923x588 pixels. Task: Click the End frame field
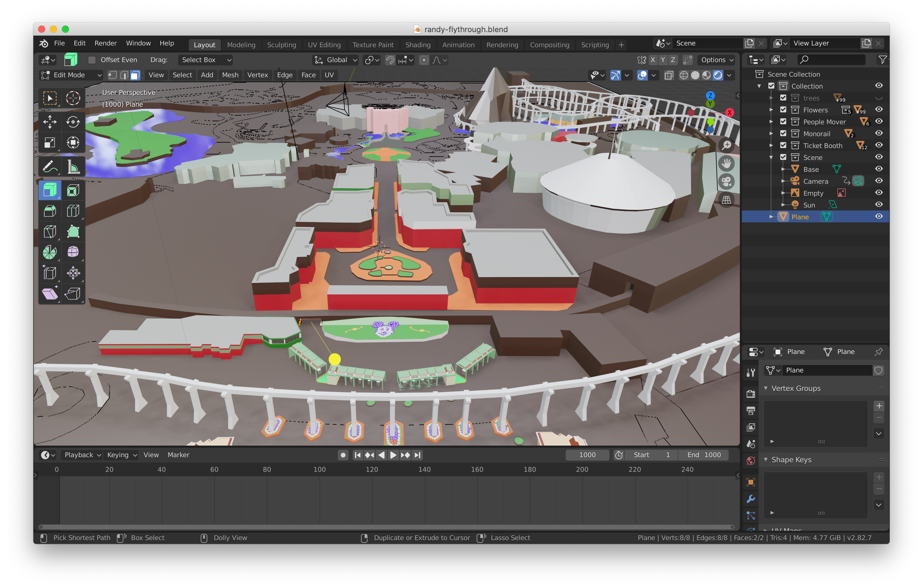point(703,455)
